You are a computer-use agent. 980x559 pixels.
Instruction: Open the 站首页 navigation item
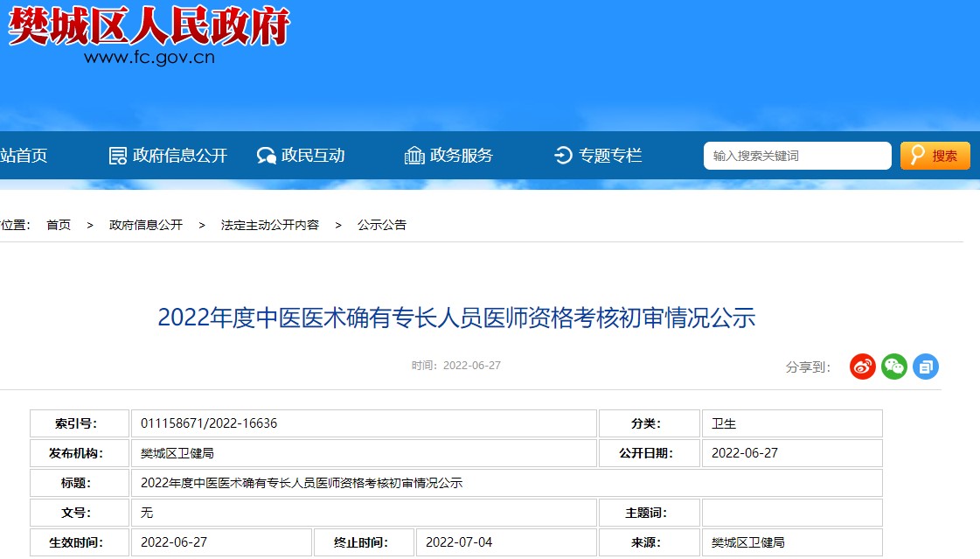[x=24, y=156]
